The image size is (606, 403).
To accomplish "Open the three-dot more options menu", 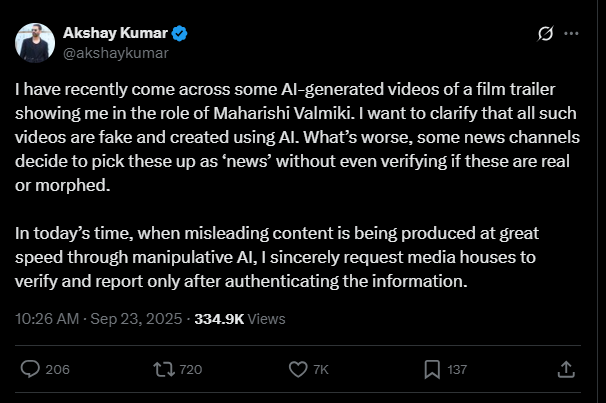I will [572, 33].
